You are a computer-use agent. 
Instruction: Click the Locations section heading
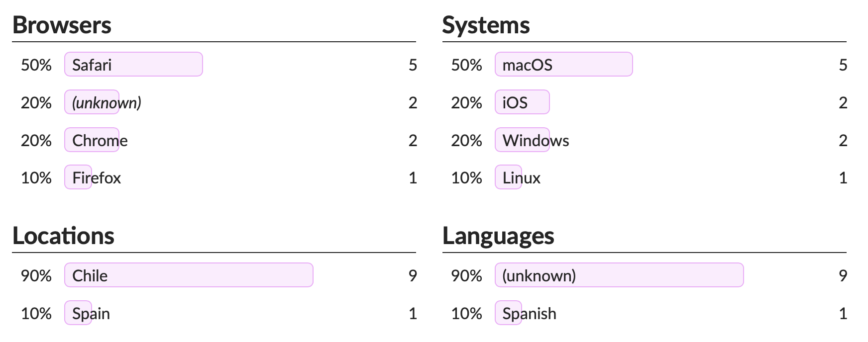[63, 236]
